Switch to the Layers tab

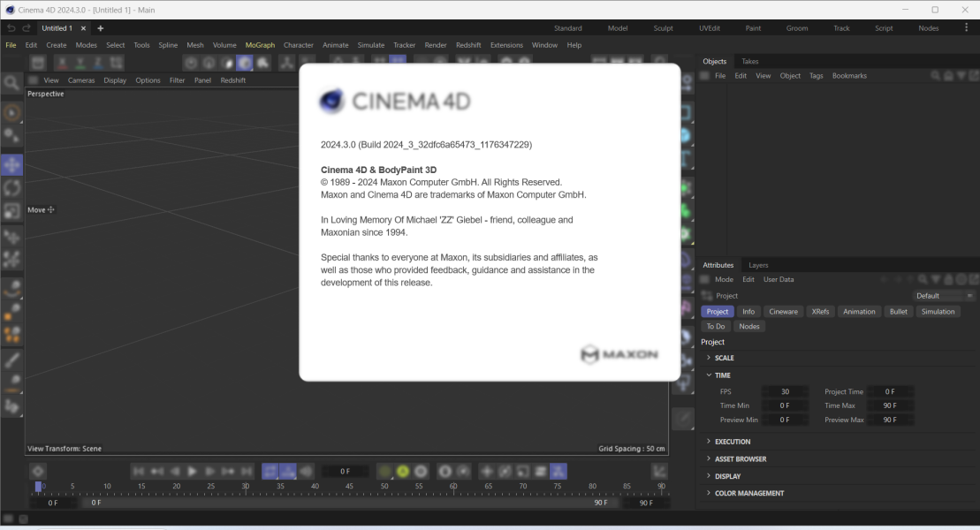tap(758, 265)
